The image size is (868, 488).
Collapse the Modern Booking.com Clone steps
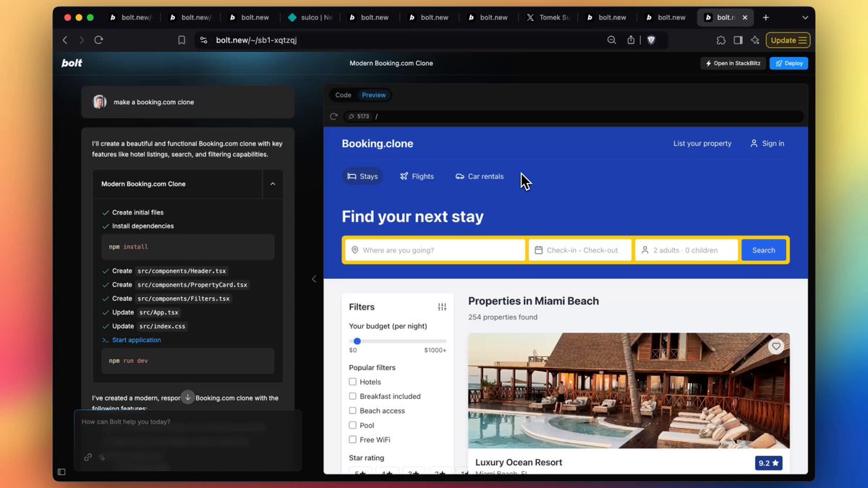tap(273, 184)
